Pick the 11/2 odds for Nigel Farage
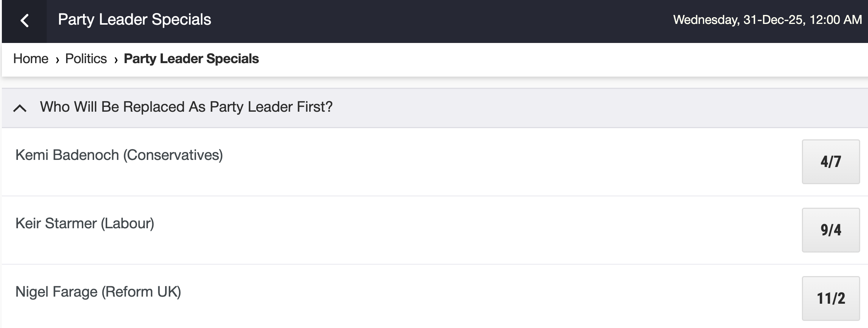Image resolution: width=868 pixels, height=328 pixels. point(831,298)
